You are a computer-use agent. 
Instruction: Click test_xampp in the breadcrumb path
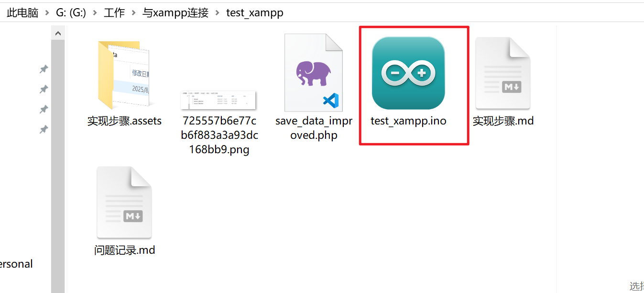click(x=255, y=13)
